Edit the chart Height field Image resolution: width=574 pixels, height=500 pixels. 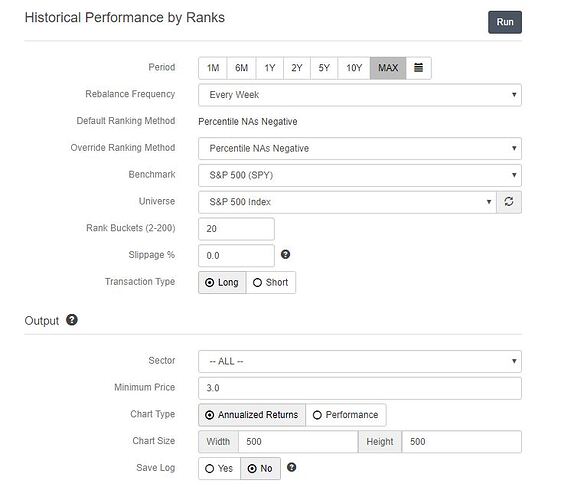(462, 441)
